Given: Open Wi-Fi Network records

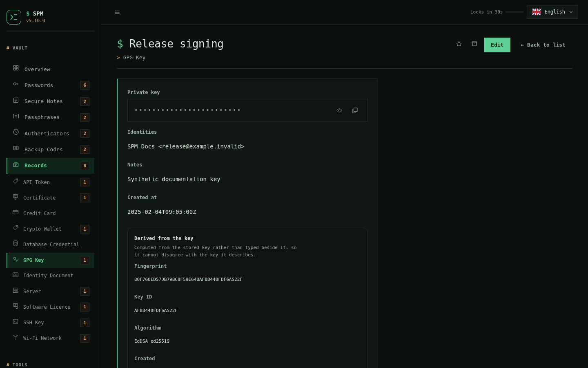Looking at the screenshot, I should coord(51,338).
